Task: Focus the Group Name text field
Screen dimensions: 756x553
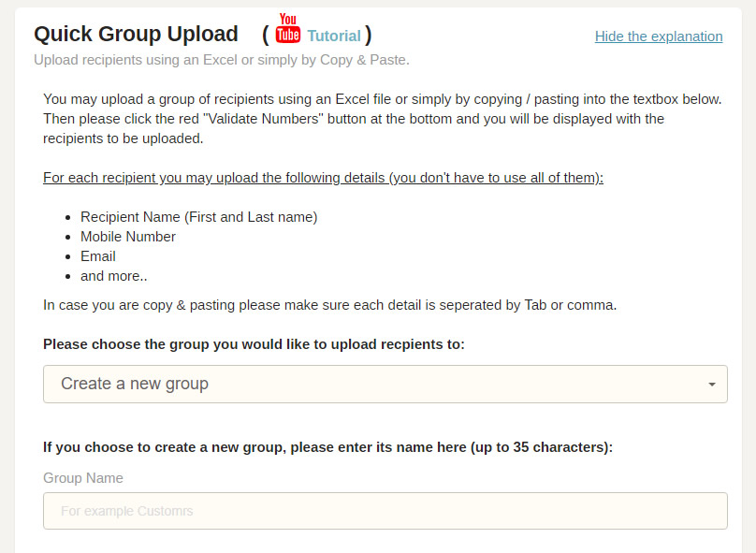Action: [385, 511]
